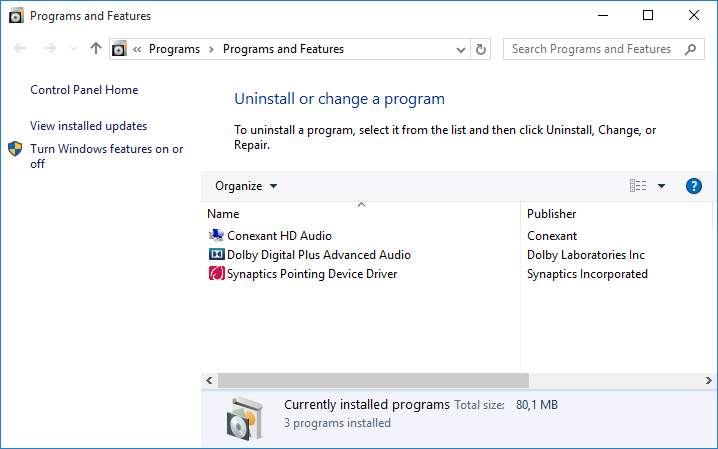This screenshot has height=449, width=718.
Task: Click the shield icon beside Windows features
Action: (15, 149)
